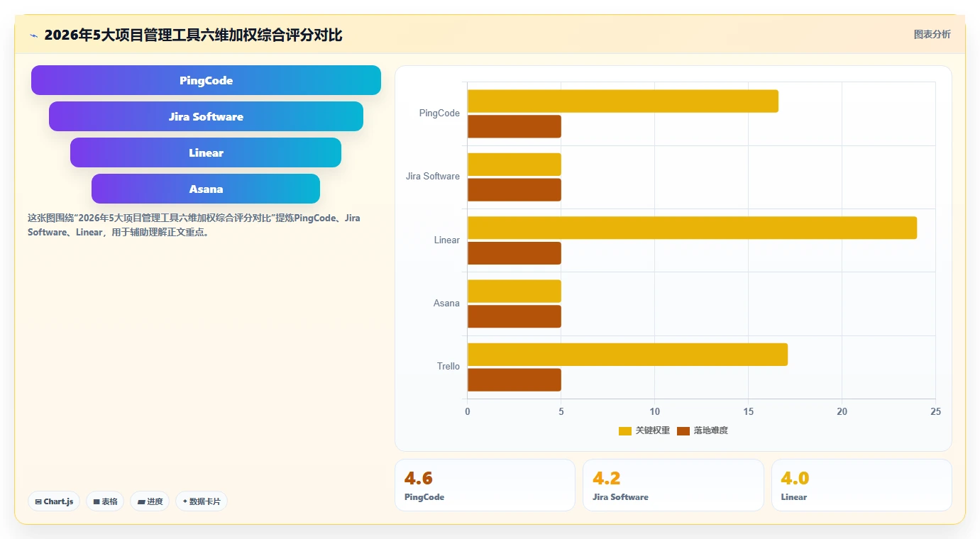Click the Asana y-axis label

pos(446,304)
